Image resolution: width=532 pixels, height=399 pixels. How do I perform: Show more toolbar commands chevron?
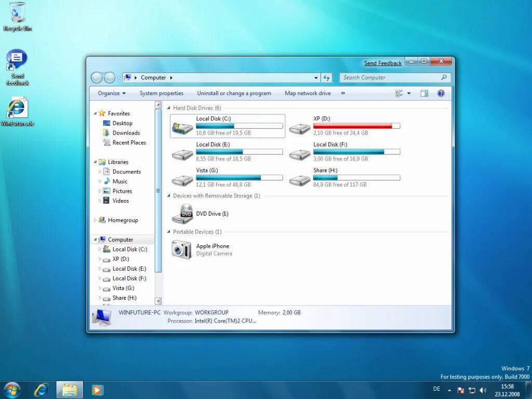pyautogui.click(x=343, y=94)
